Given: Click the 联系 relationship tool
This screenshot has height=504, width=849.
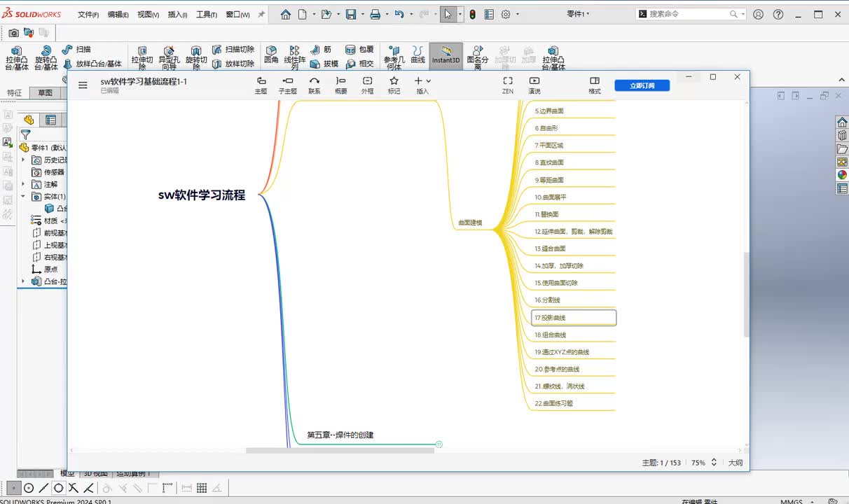Looking at the screenshot, I should point(315,85).
